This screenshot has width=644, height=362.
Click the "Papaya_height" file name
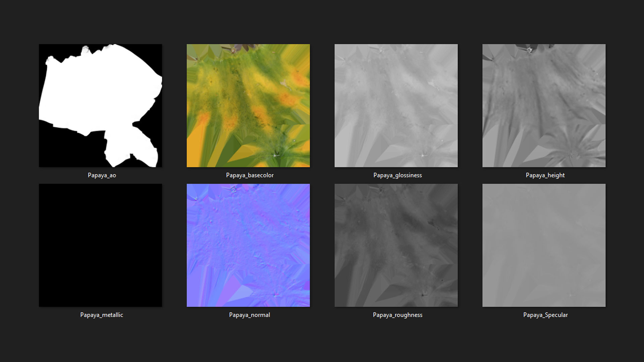point(545,175)
